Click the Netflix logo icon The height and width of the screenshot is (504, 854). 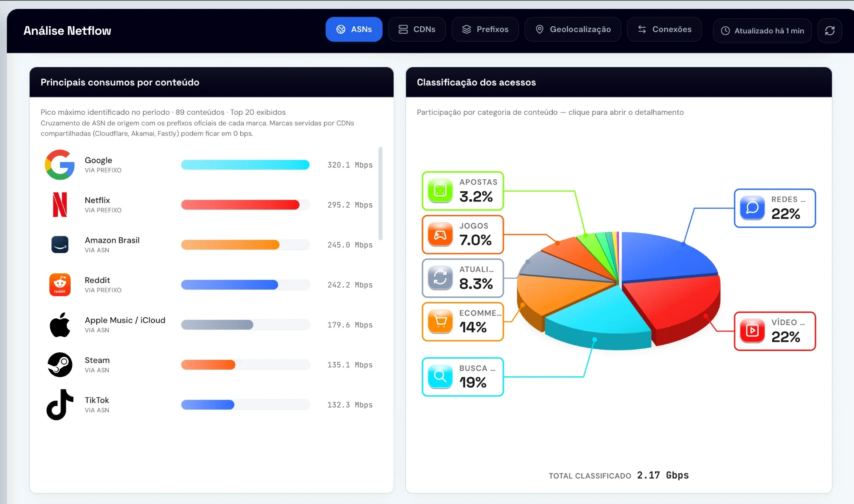(x=60, y=205)
